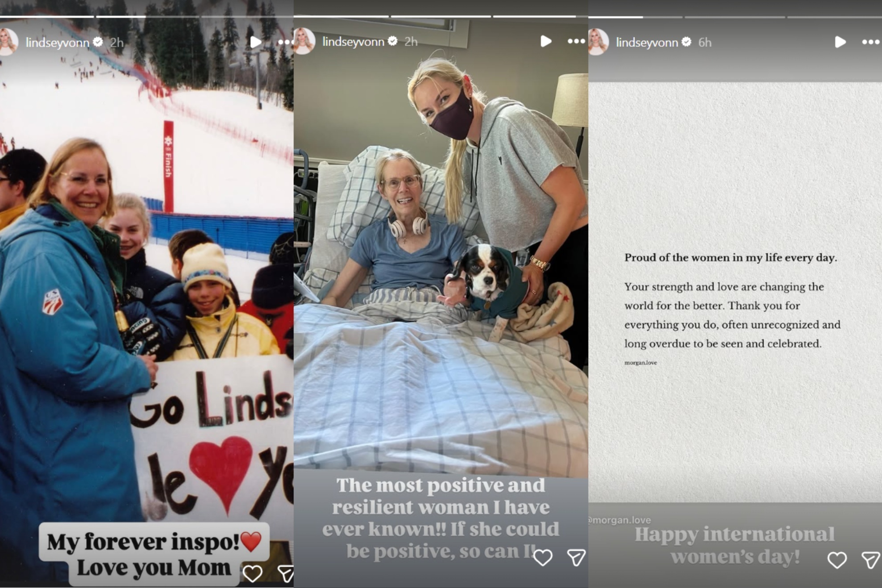Open lindseyvonn's avatar on the middle story
The height and width of the screenshot is (588, 882).
click(304, 41)
